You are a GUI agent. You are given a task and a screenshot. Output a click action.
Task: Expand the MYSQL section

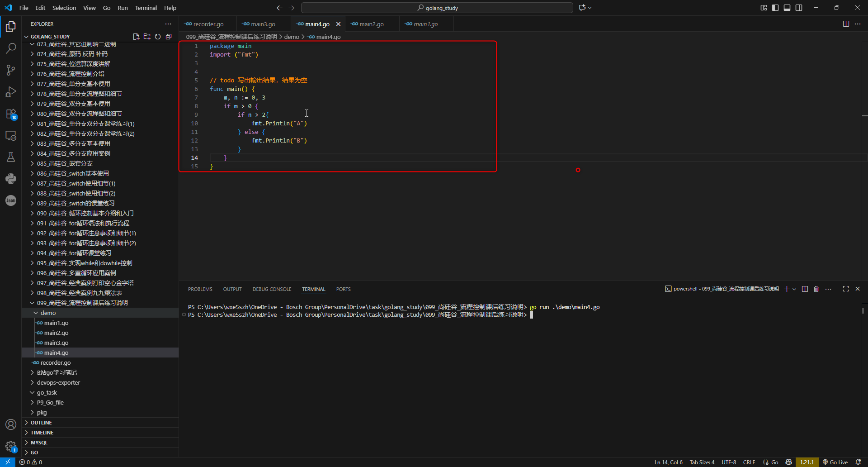tap(100, 443)
